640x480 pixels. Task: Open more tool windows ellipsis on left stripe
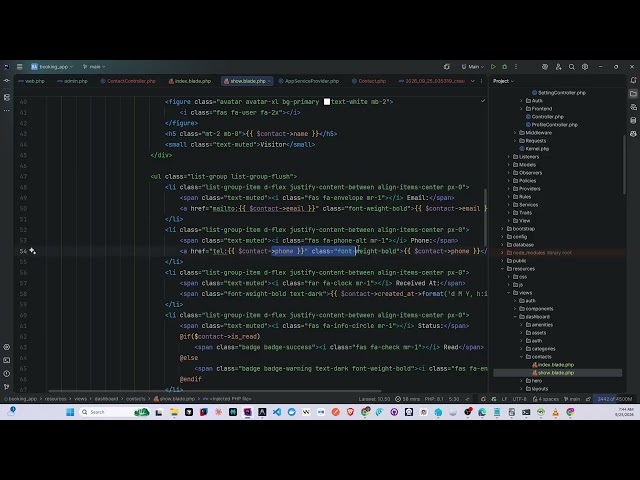[7, 111]
